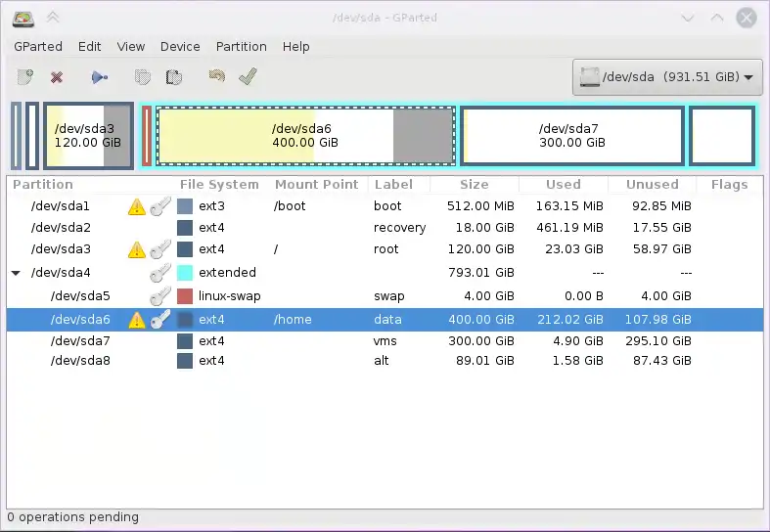This screenshot has width=770, height=532.
Task: Click the cyan extended swatch for /dev/sda4
Action: coord(185,273)
